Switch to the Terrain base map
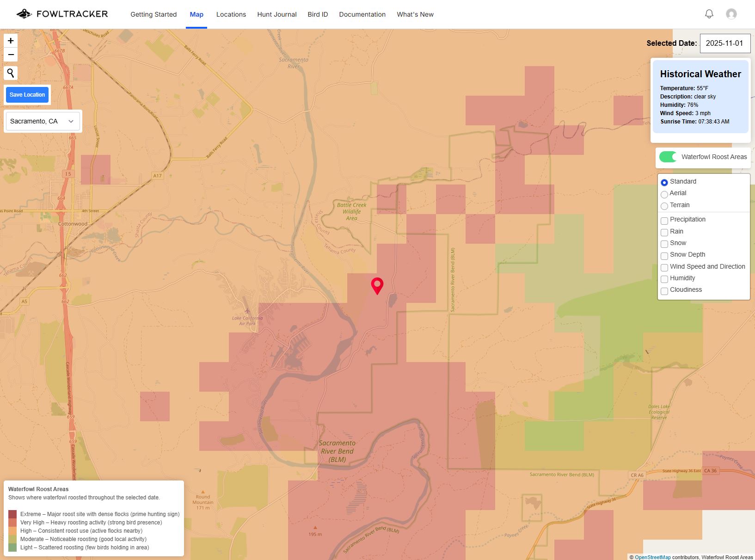 [x=664, y=206]
